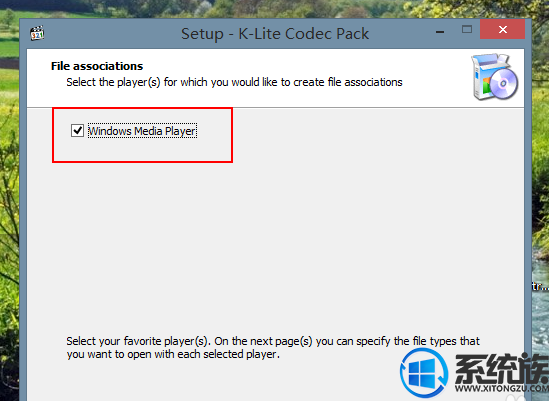Click 'you want to open with each' text line

[x=173, y=354]
